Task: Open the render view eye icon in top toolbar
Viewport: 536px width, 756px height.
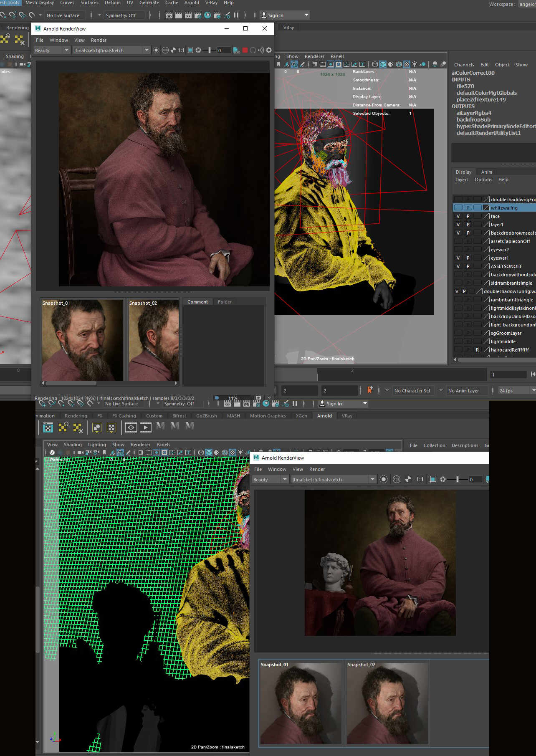Action: point(169,15)
